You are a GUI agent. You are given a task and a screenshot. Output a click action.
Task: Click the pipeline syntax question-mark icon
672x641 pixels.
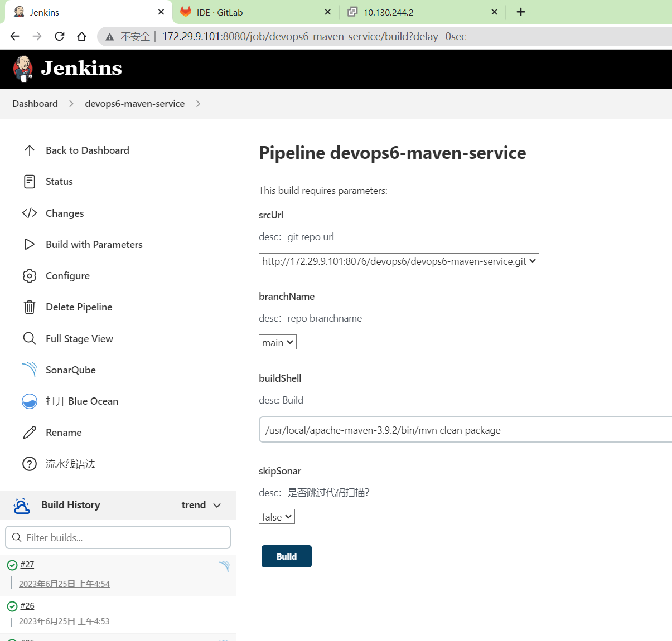30,464
